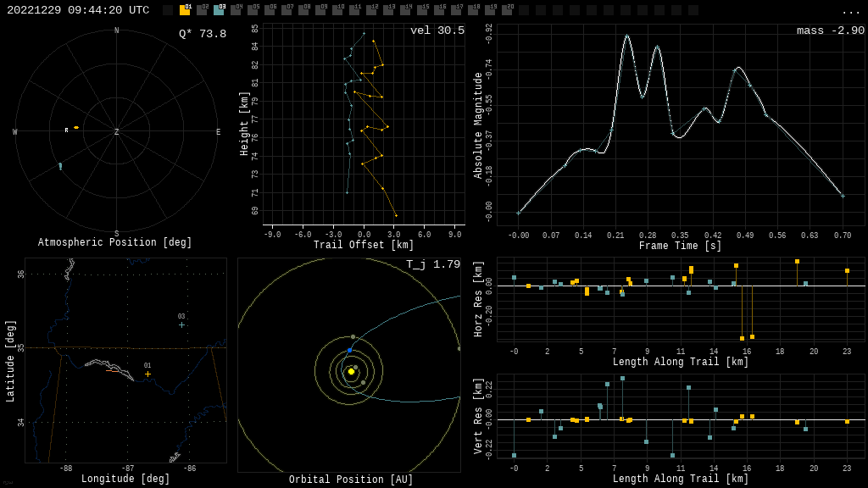Click the radiant R marker in polar plot

pos(67,130)
